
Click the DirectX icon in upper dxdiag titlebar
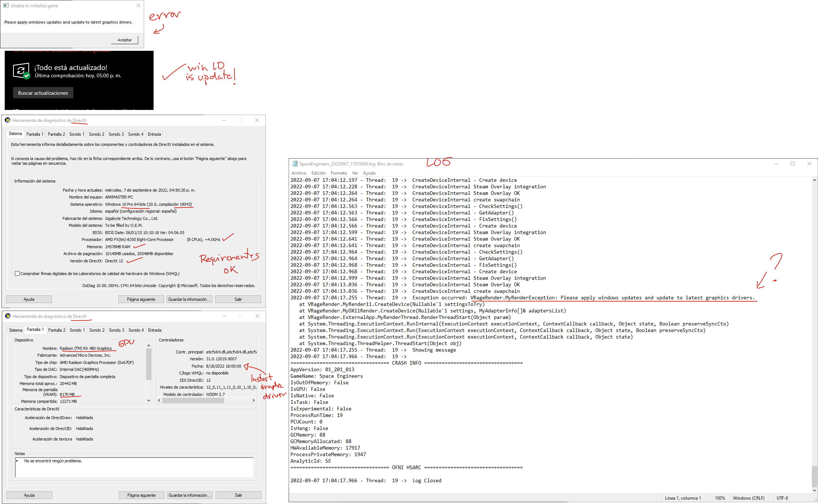[x=8, y=120]
